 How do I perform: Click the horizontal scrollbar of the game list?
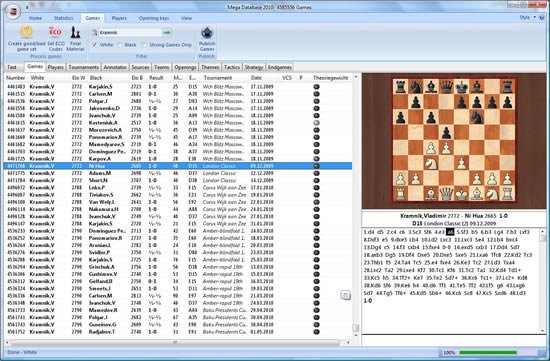(175, 342)
